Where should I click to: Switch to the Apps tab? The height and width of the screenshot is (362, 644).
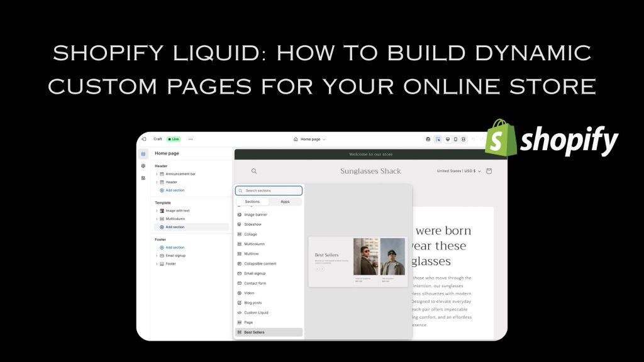285,202
